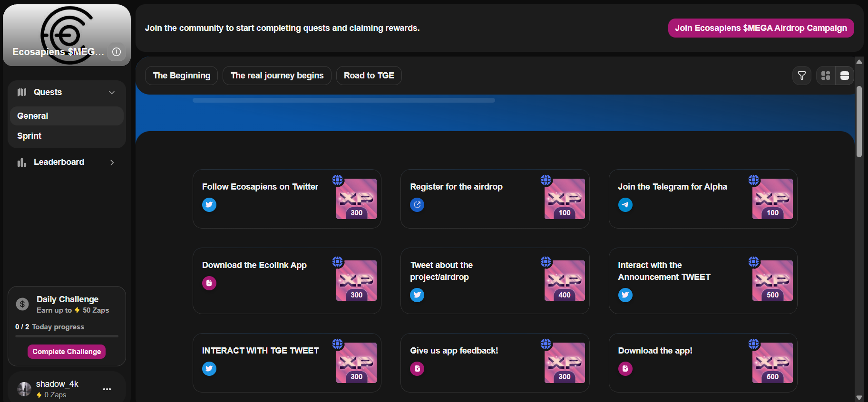Click globe icon on Tweet about project card
Screen dimensions: 868x402
(546, 262)
